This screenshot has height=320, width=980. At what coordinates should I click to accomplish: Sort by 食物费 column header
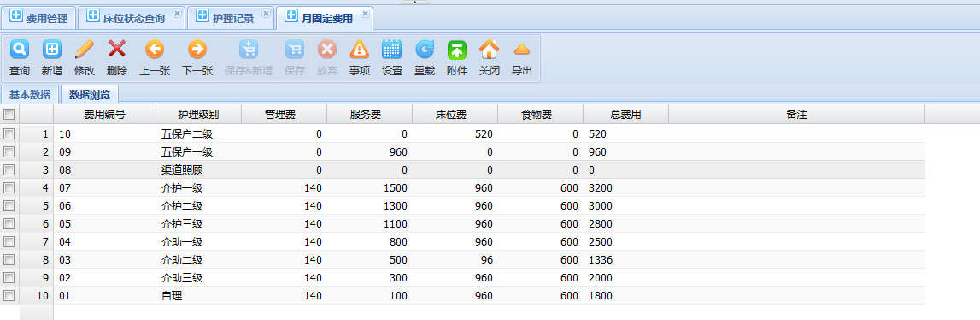click(x=541, y=114)
